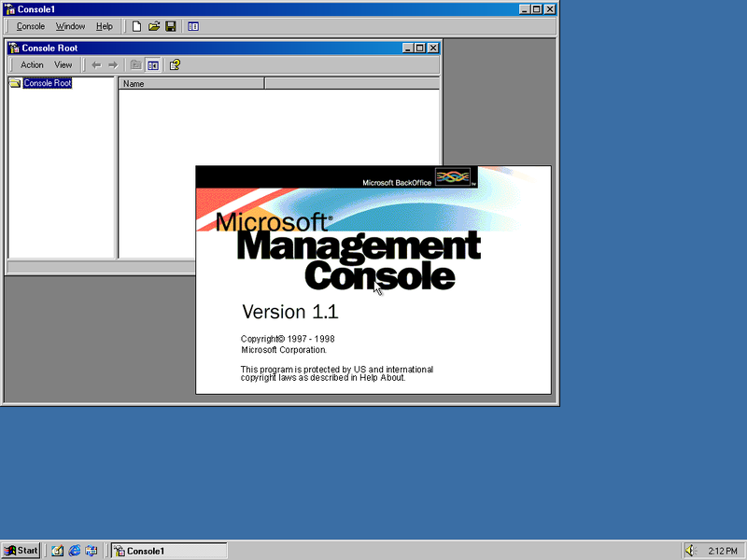This screenshot has width=747, height=560.
Task: Click the New Window toolbar icon
Action: pos(193,26)
